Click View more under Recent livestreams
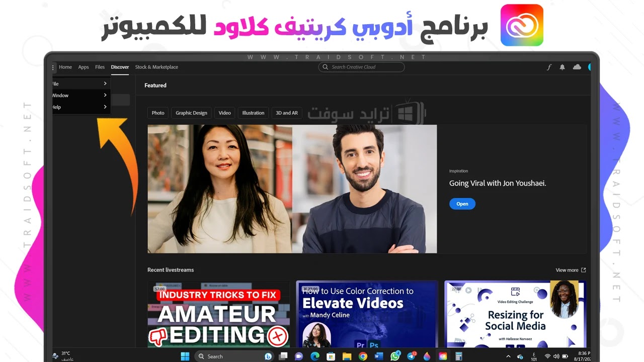644x362 pixels. 568,270
